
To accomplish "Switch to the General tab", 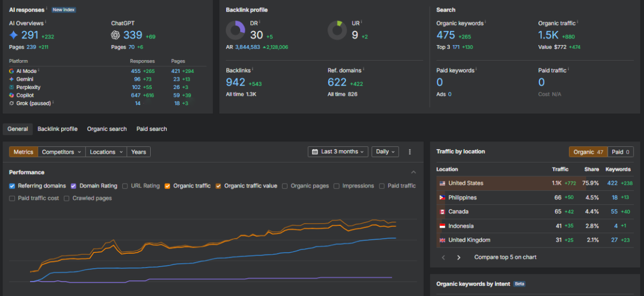I will (x=18, y=129).
